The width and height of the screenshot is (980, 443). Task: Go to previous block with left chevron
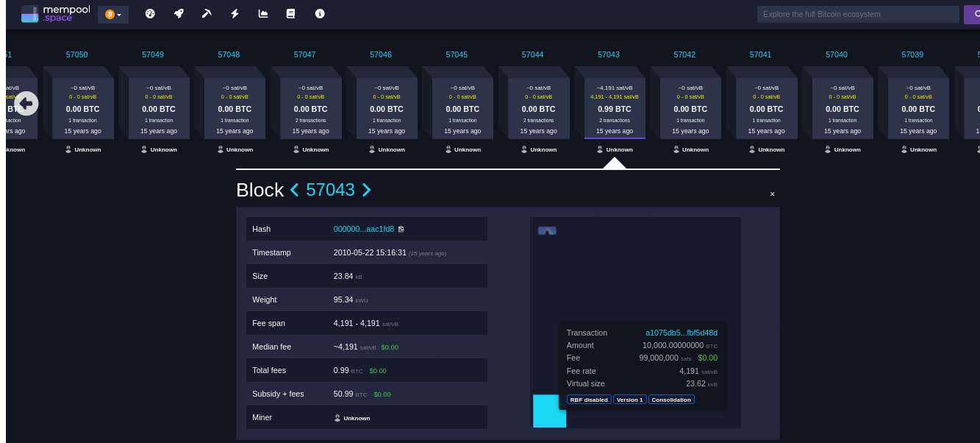[x=295, y=190]
